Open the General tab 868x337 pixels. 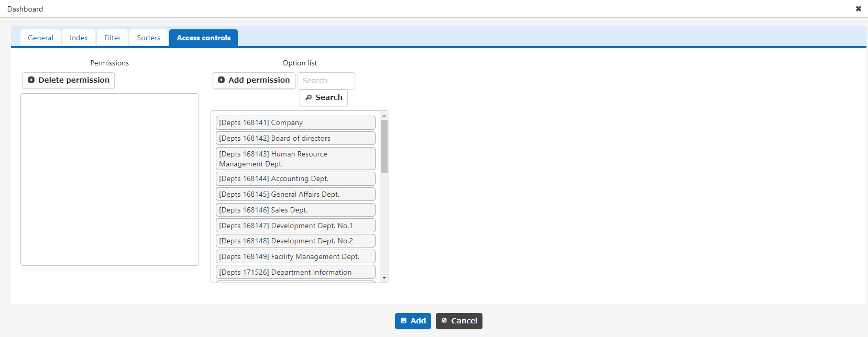tap(40, 38)
